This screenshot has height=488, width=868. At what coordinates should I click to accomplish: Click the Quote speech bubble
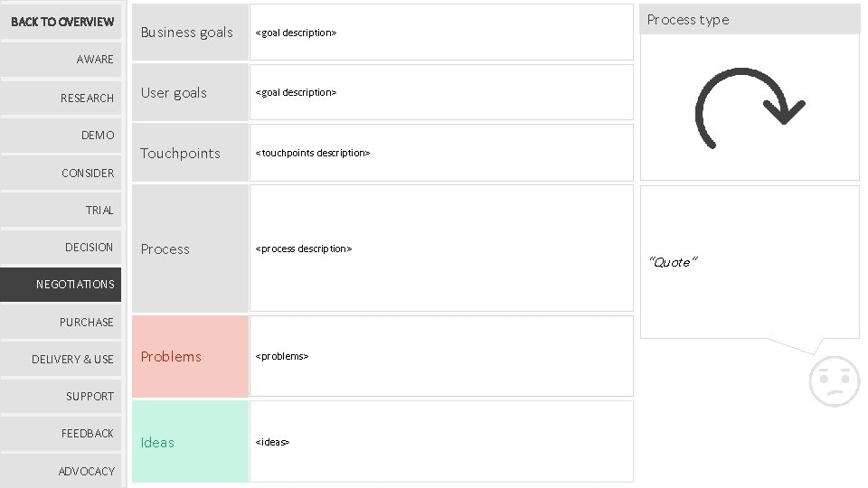point(749,262)
